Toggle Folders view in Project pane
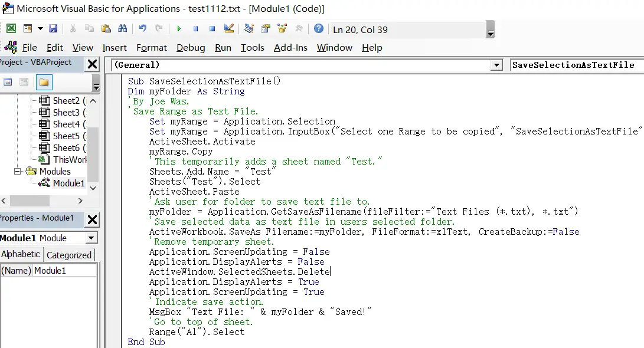The image size is (644, 348). tap(44, 82)
